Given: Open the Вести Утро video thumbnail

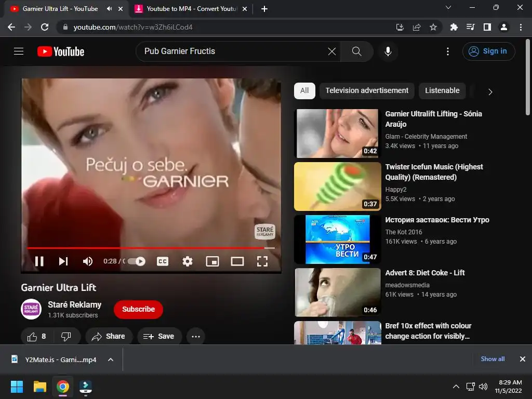Looking at the screenshot, I should [x=337, y=239].
